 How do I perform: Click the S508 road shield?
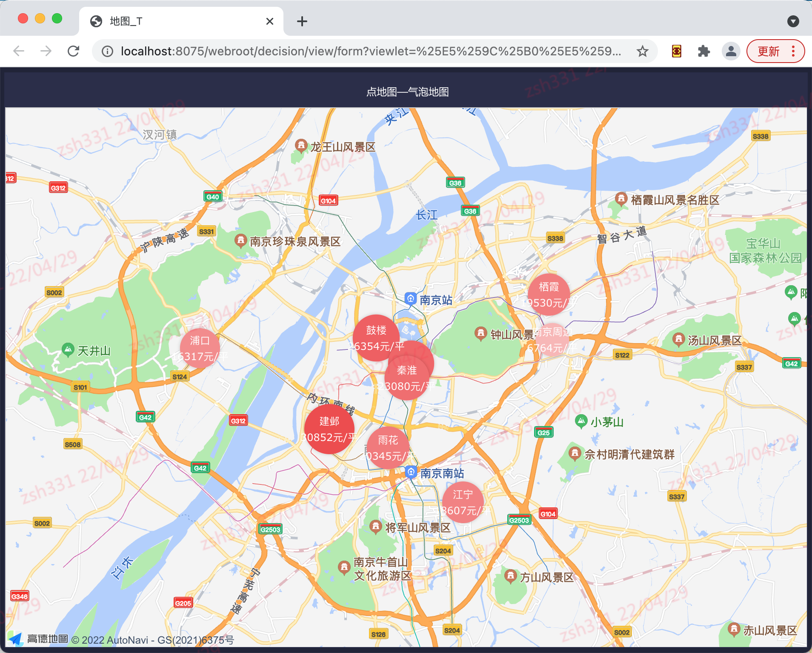coord(72,444)
